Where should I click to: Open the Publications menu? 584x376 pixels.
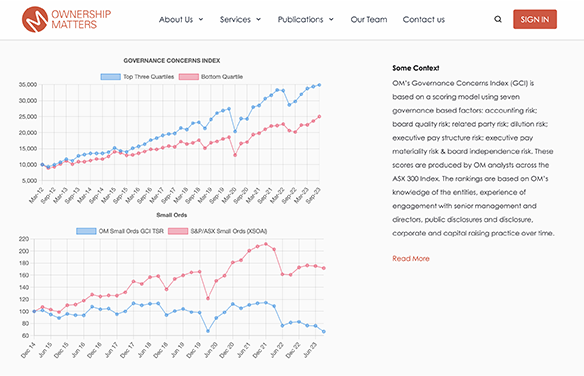point(300,19)
